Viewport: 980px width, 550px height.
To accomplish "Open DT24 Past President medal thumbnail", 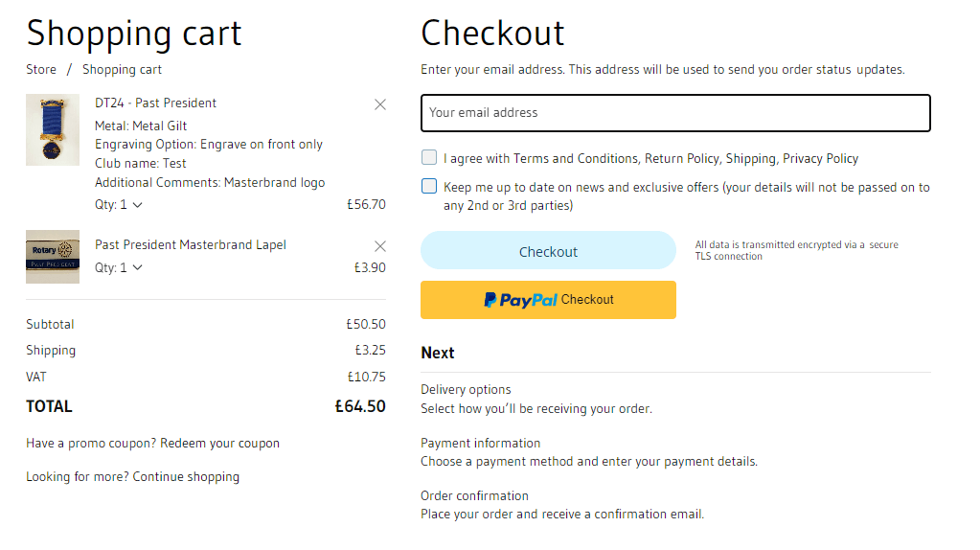I will tap(53, 129).
